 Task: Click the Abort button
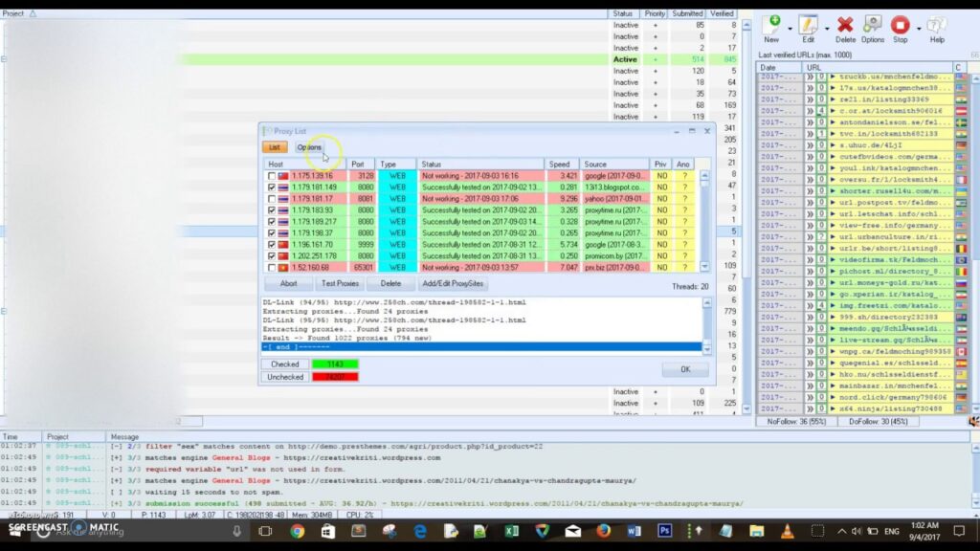[x=288, y=283]
